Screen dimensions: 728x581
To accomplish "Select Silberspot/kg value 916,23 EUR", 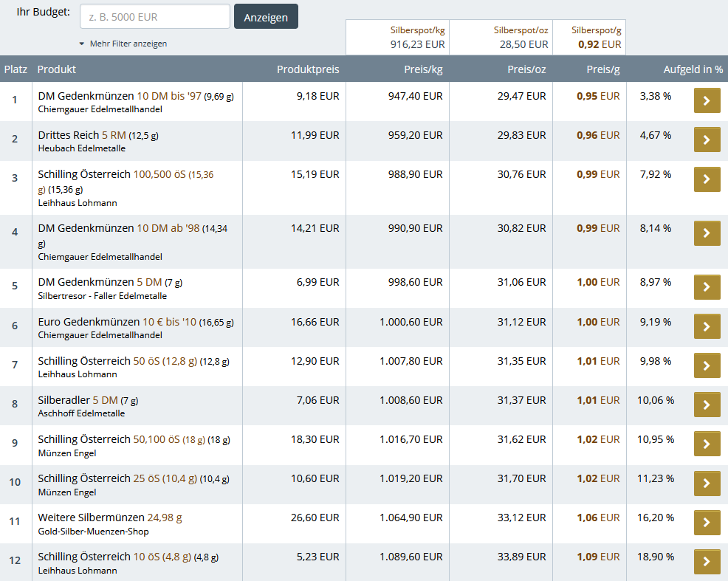I will pyautogui.click(x=417, y=44).
